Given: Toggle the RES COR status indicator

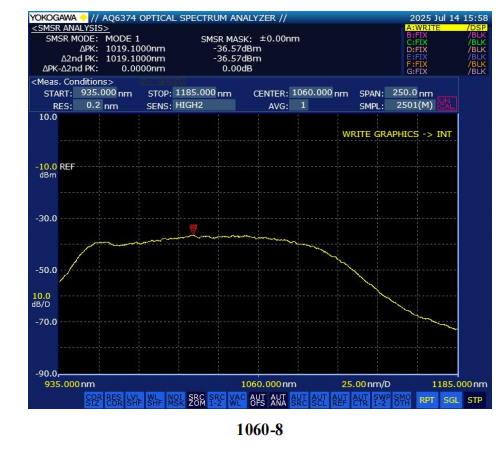Looking at the screenshot, I should click(x=114, y=400).
